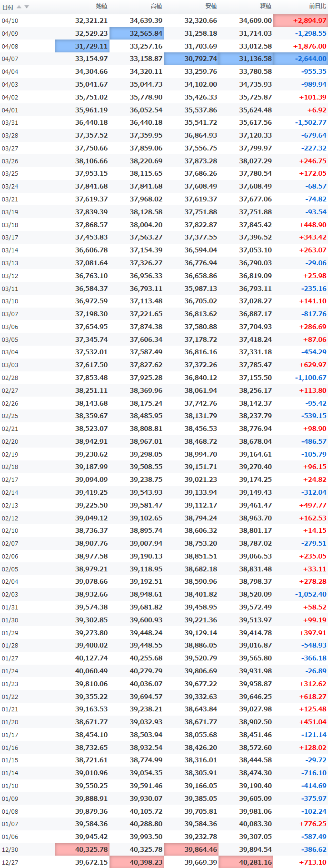This screenshot has width=328, height=868.
Task: Click the 日付 column header
Action: [x=8, y=7]
